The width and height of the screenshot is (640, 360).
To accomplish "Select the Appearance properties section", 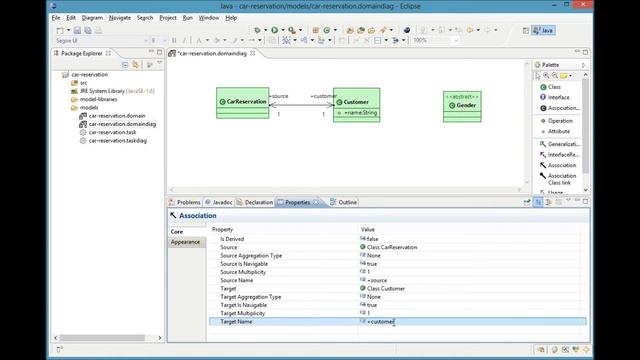I will coord(187,242).
